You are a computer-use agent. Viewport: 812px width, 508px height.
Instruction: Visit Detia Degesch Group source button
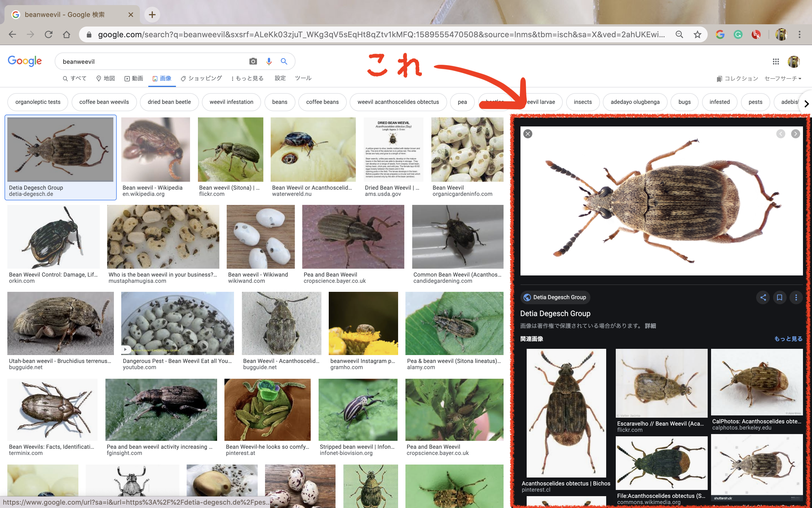pyautogui.click(x=555, y=297)
